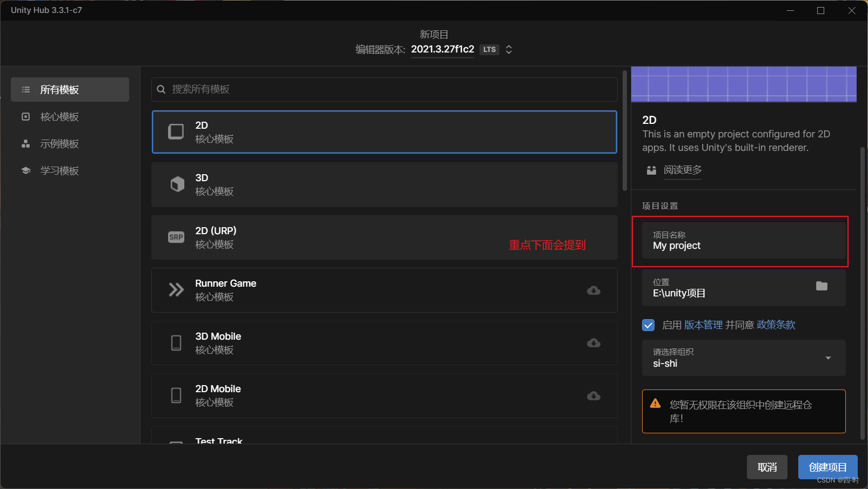
Task: Edit the 位置 project location field
Action: tap(744, 288)
